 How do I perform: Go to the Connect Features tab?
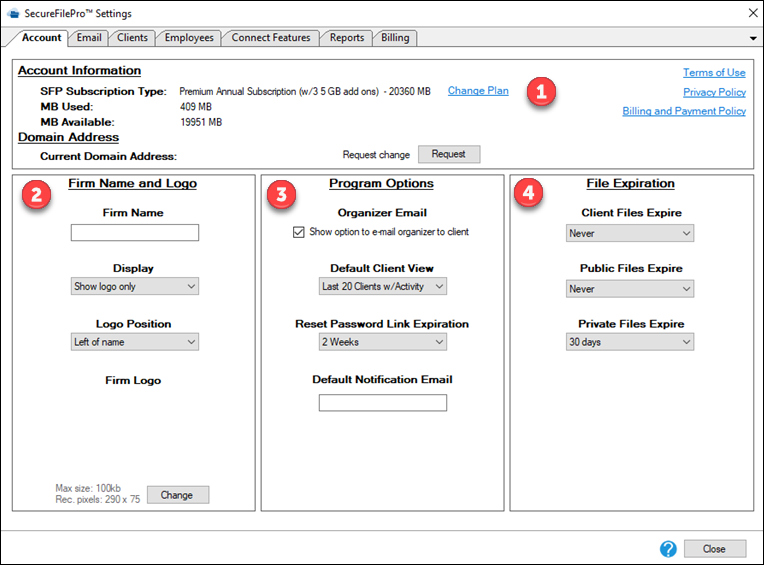tap(271, 38)
